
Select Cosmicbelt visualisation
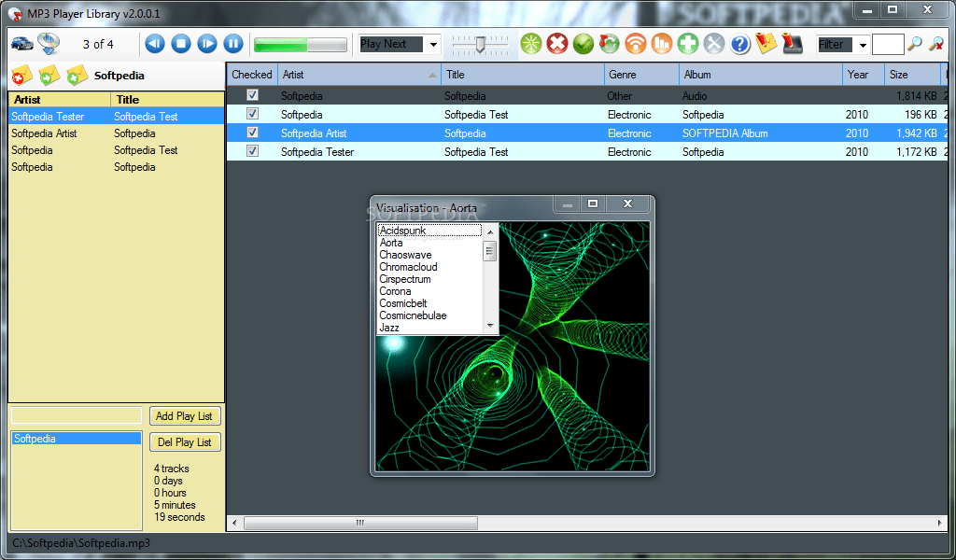coord(429,303)
